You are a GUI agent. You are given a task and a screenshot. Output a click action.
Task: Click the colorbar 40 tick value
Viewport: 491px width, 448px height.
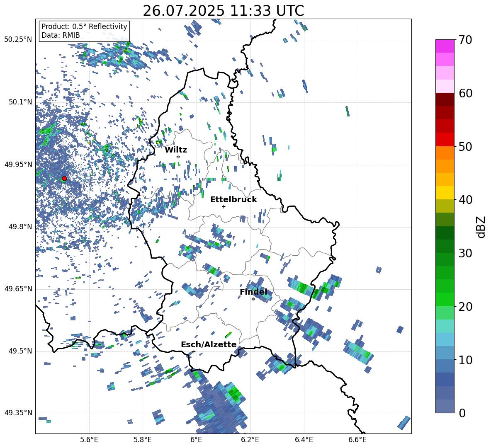465,200
